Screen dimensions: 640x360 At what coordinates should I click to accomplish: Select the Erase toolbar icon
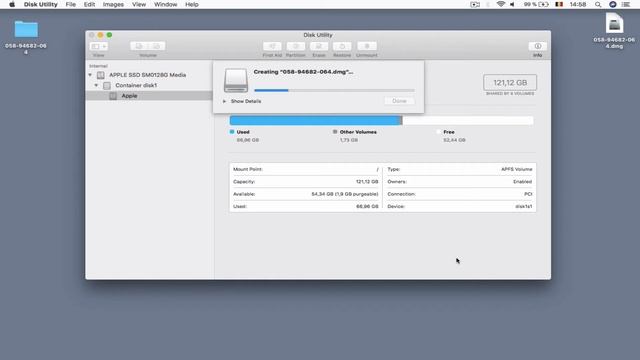319,46
